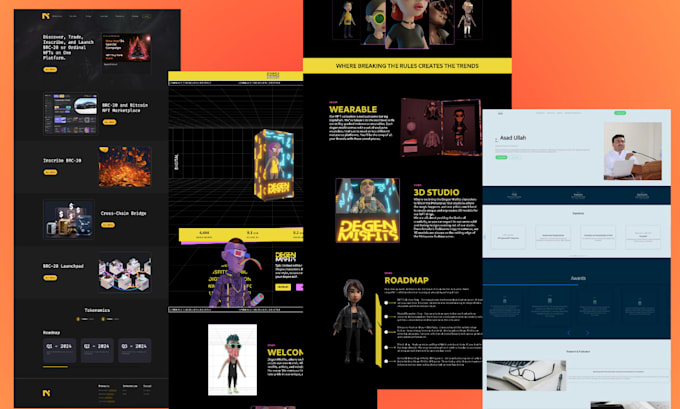Open the glowing orange coins image

point(125,167)
